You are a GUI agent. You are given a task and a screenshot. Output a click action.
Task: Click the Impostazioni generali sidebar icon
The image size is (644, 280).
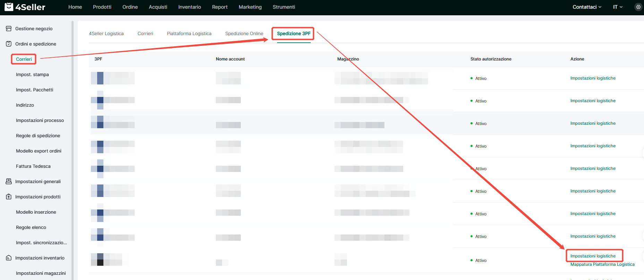click(x=9, y=181)
